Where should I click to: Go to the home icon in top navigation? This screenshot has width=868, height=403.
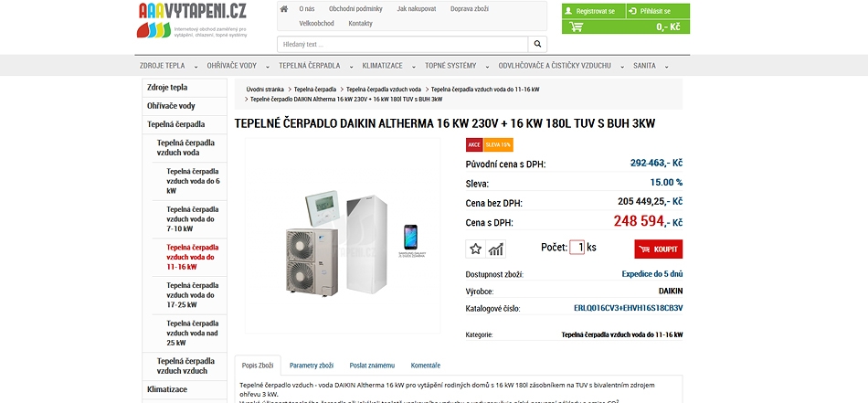284,9
